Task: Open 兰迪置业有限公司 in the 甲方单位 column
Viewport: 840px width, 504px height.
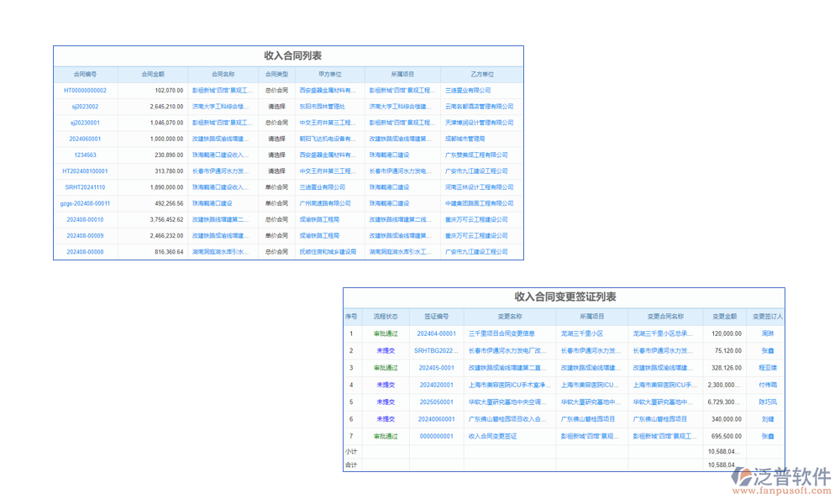Action: click(x=323, y=187)
